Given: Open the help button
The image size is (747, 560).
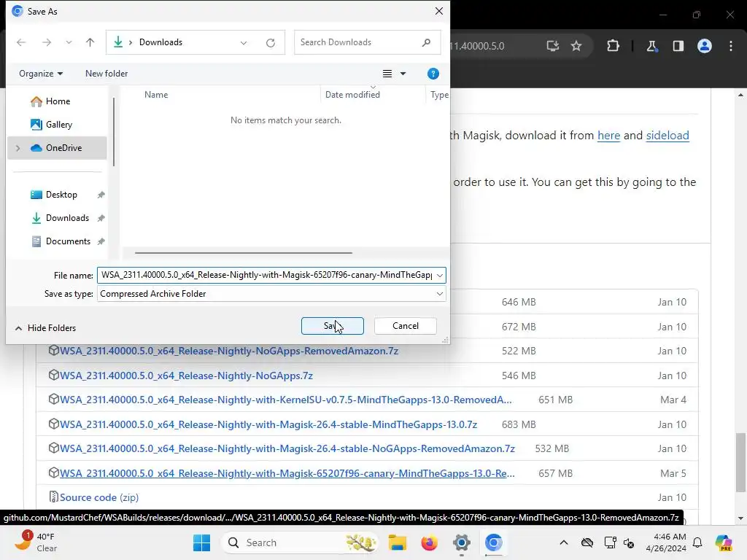Looking at the screenshot, I should point(433,74).
